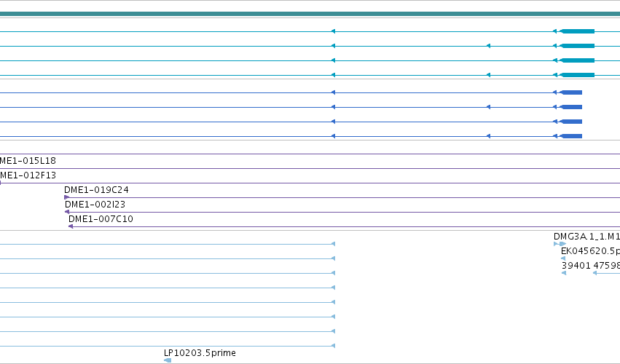Click the small arrow below EK045620.5p label
Viewport: 620px width, 364px height.
pyautogui.click(x=563, y=258)
